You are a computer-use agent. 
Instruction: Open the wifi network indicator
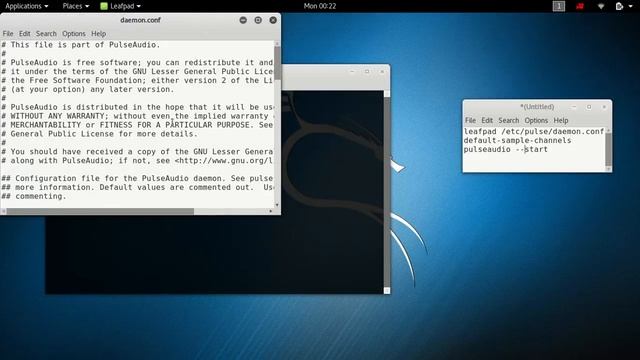pyautogui.click(x=601, y=6)
